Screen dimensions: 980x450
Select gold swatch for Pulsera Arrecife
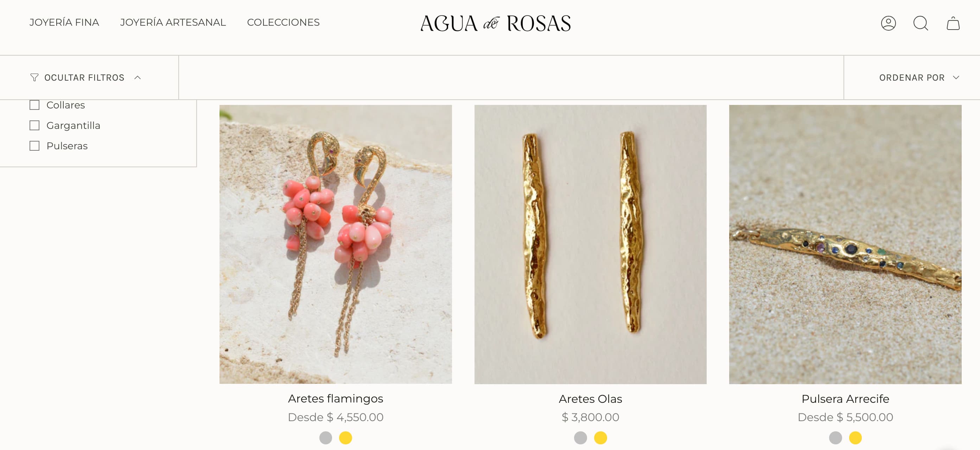click(x=855, y=438)
